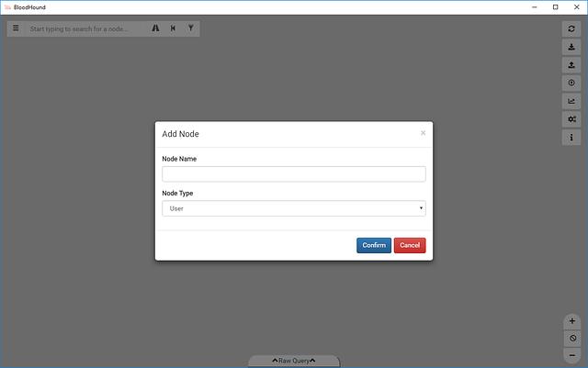Image resolution: width=588 pixels, height=368 pixels.
Task: Click the pathfinding road icon
Action: pos(155,28)
